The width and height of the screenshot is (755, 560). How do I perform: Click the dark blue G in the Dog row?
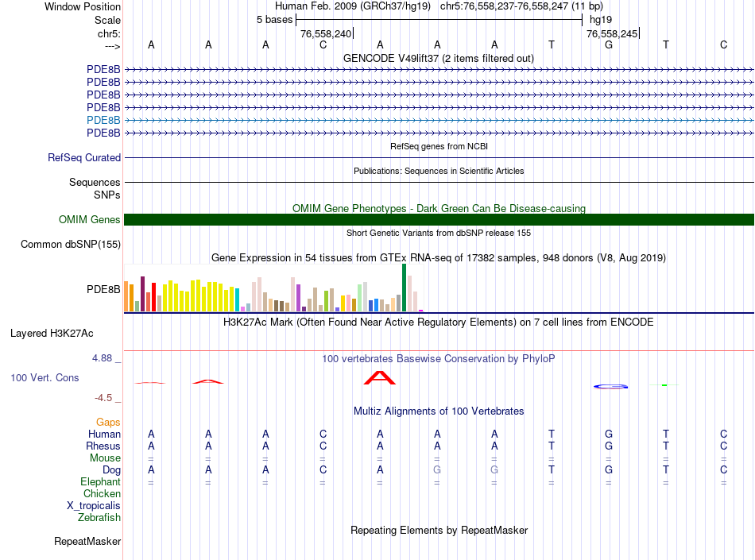[609, 469]
